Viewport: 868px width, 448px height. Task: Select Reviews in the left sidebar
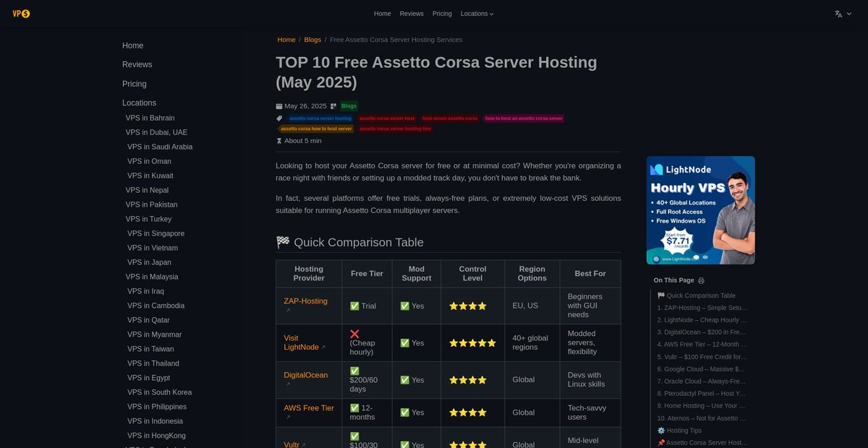click(137, 64)
